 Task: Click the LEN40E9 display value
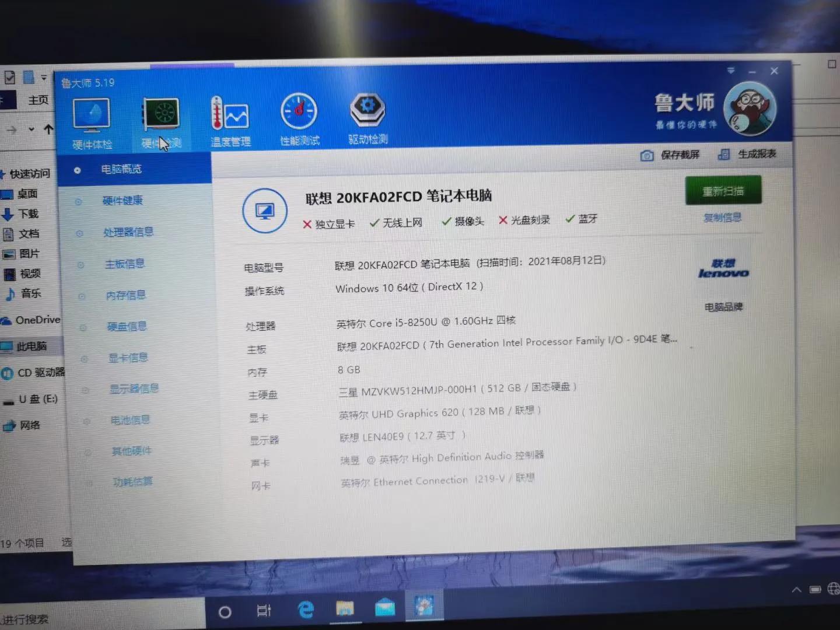[x=402, y=436]
